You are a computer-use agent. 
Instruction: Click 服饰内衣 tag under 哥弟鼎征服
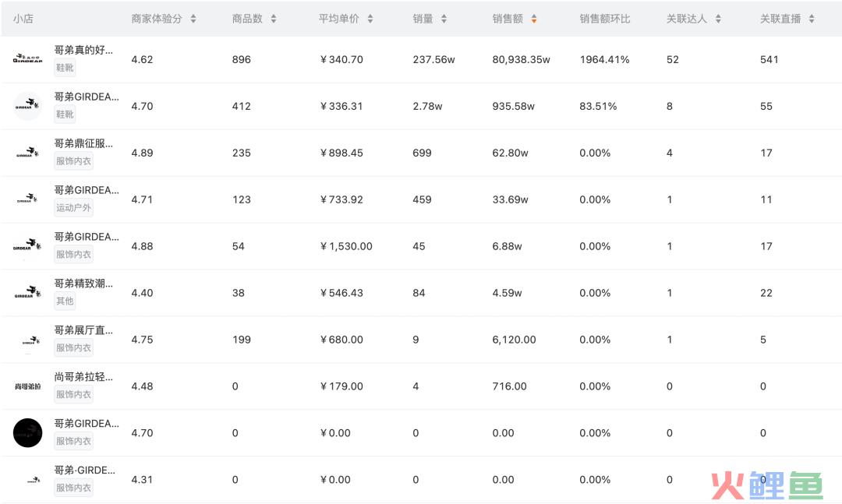[73, 161]
